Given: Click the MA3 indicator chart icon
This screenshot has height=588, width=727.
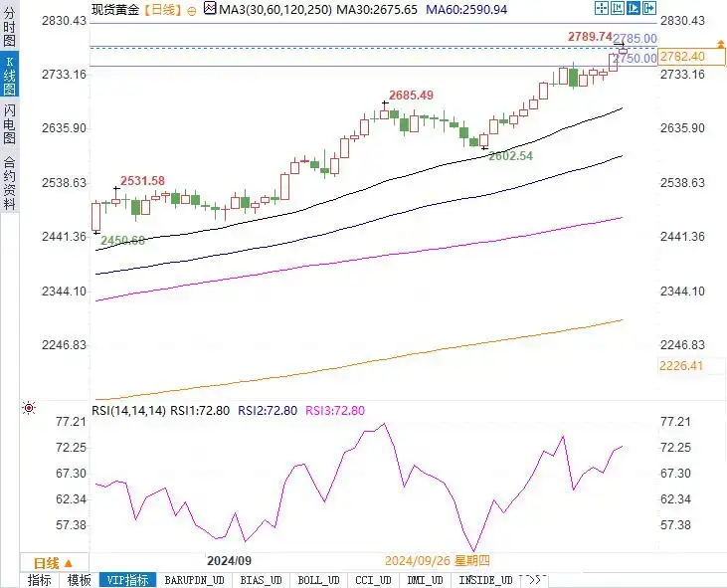Looking at the screenshot, I should click(x=210, y=8).
